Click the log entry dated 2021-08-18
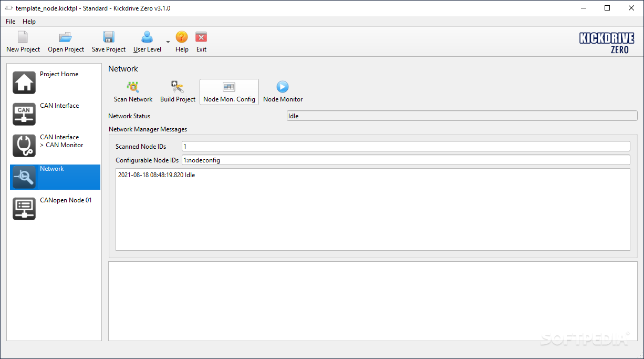The height and width of the screenshot is (359, 644). coord(157,175)
